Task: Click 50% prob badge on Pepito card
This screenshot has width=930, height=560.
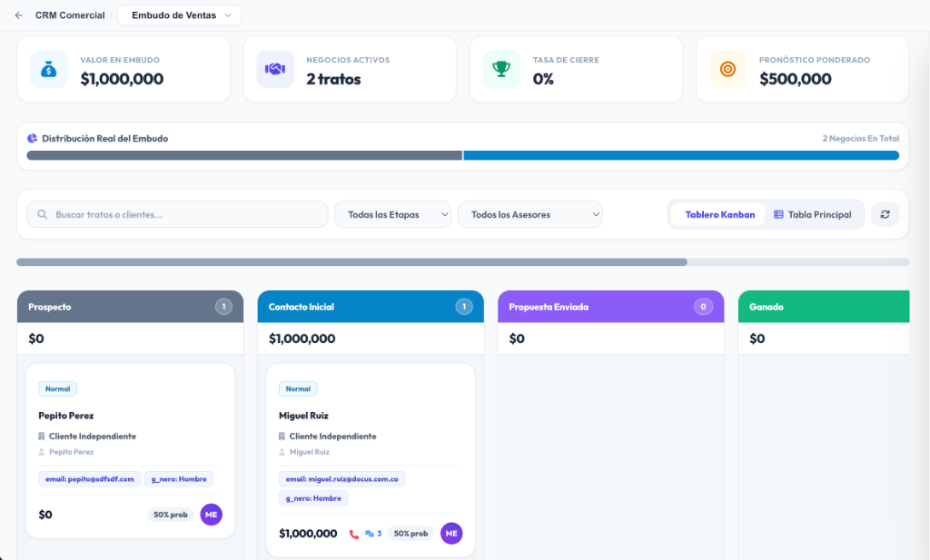Action: pos(170,515)
